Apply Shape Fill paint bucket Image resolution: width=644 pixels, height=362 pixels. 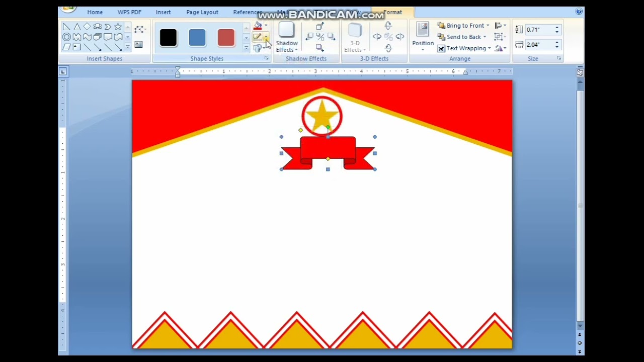tap(258, 26)
